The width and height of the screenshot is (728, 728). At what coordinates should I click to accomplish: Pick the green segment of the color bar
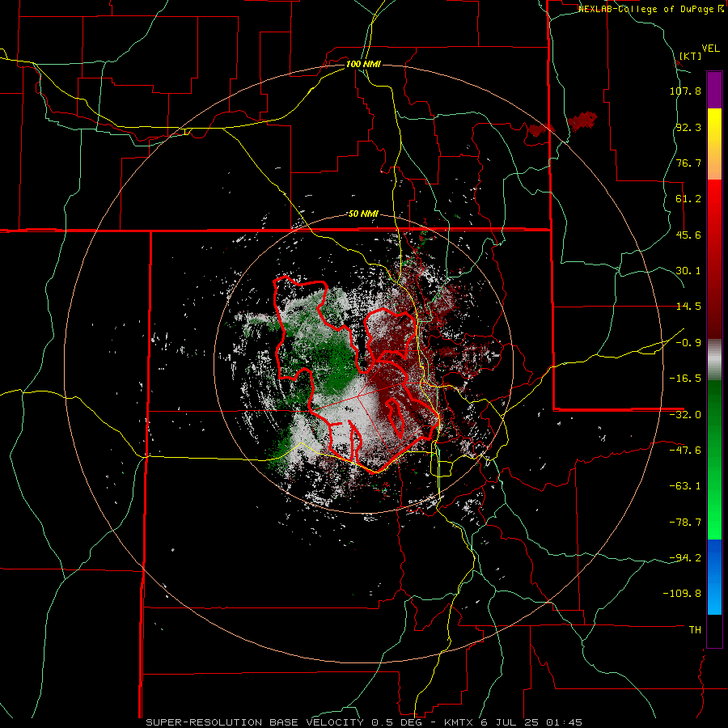[714, 459]
